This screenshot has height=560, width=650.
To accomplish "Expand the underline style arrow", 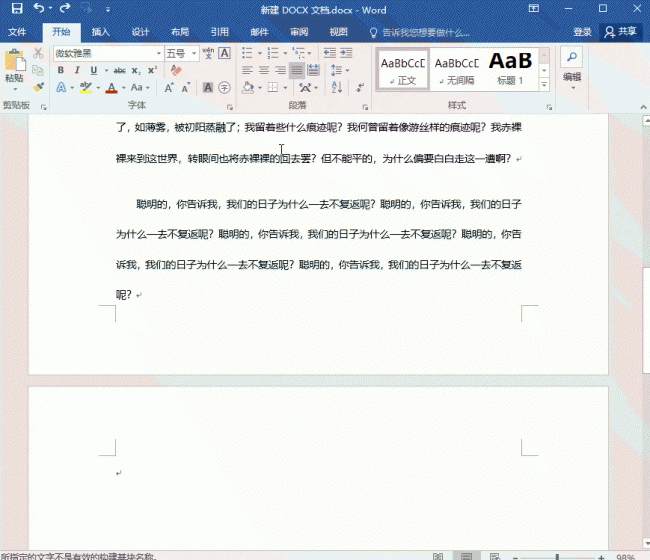I will click(106, 70).
